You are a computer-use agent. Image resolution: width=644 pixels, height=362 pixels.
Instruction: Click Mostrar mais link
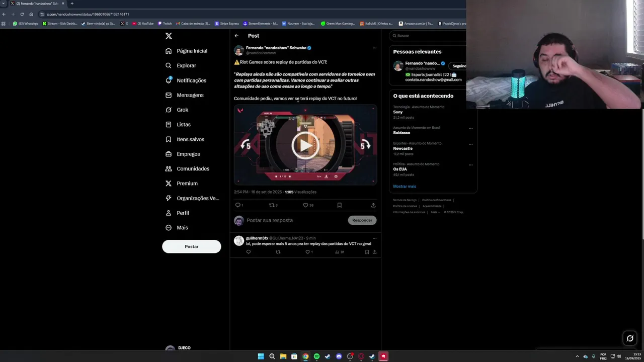pyautogui.click(x=405, y=187)
